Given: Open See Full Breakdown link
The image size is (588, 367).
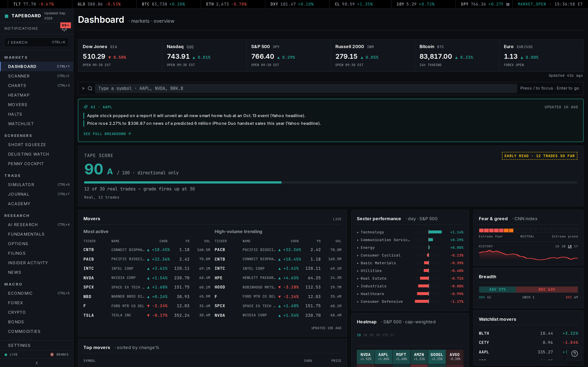Looking at the screenshot, I should click(x=107, y=134).
